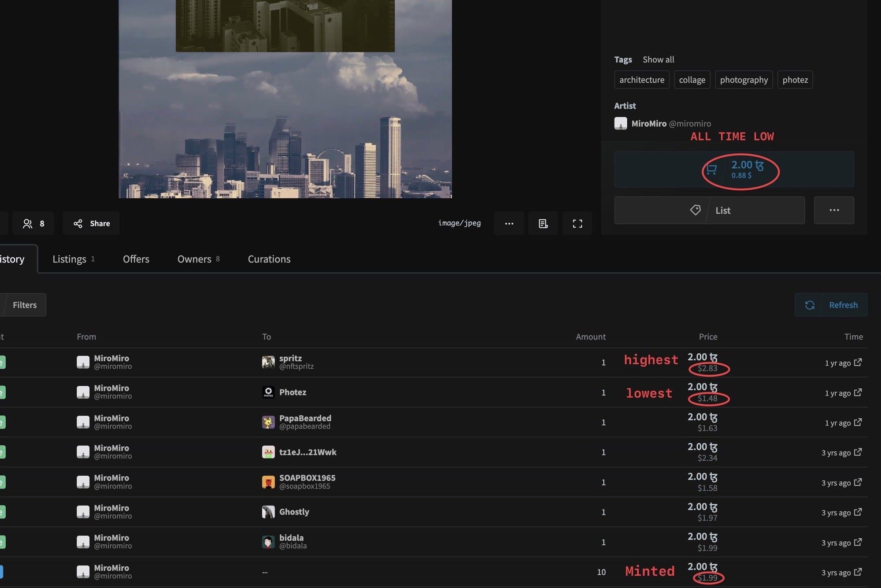
Task: Open external link for minted row
Action: coord(857,572)
